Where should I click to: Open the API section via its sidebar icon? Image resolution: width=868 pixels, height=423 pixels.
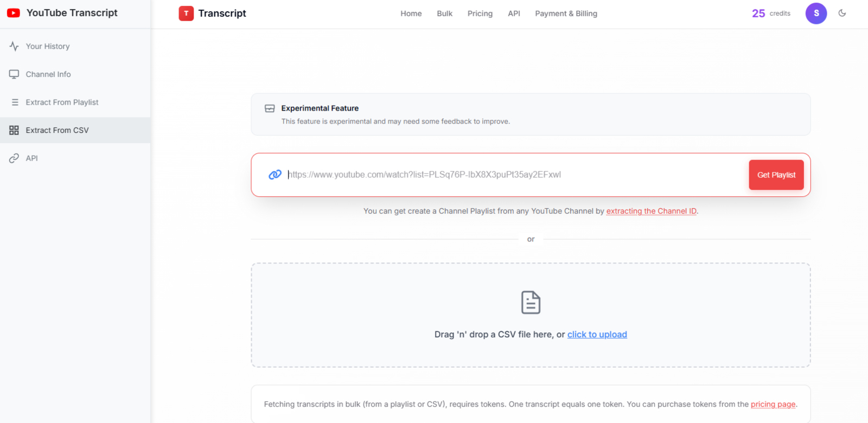14,158
